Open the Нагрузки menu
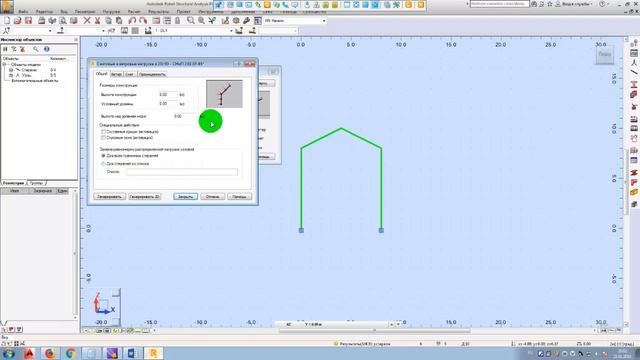640x360 pixels. [111, 11]
